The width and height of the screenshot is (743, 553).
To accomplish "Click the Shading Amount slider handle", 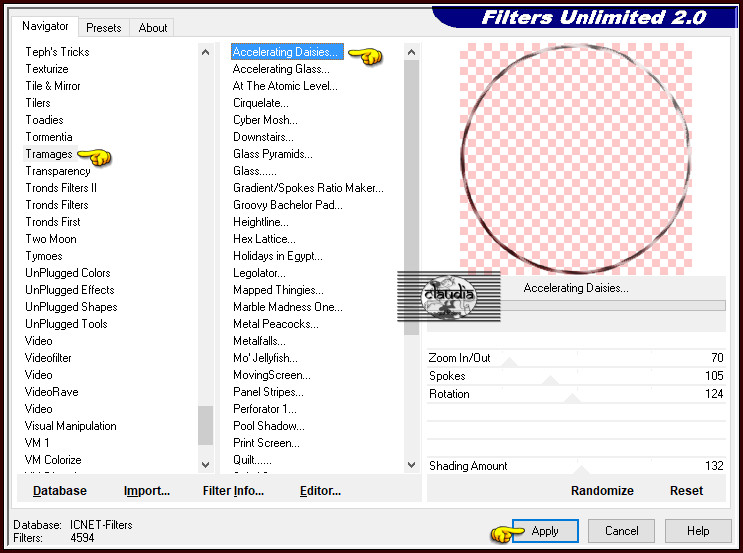I will tap(581, 470).
